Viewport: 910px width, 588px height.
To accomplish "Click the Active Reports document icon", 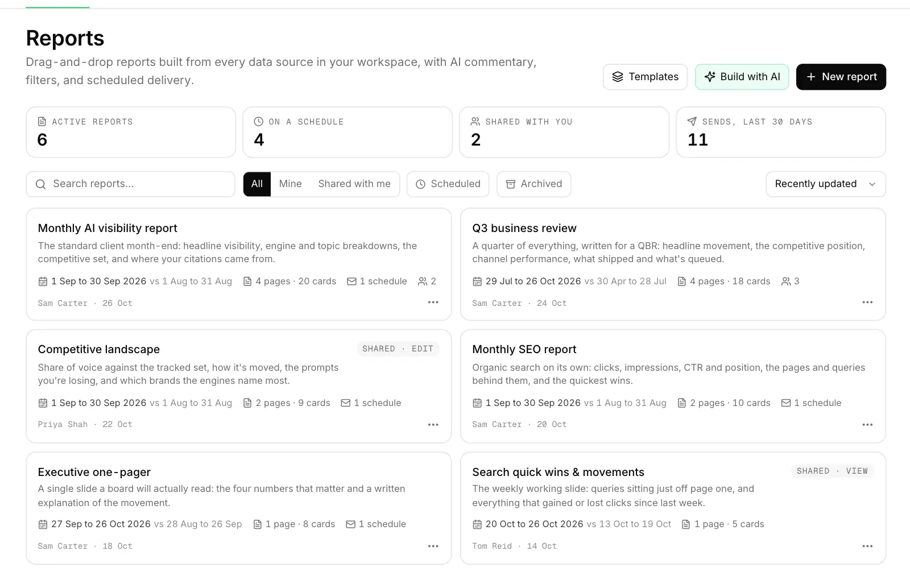I will tap(42, 122).
